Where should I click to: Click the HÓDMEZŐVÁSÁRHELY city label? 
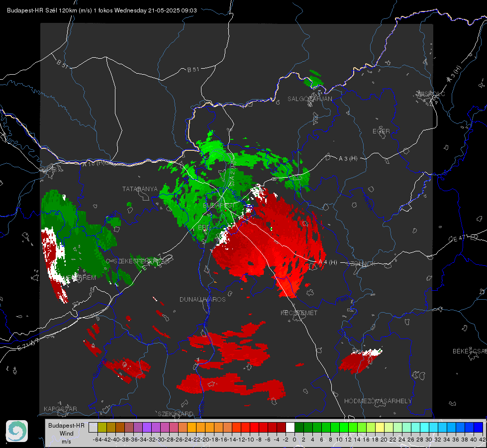pyautogui.click(x=378, y=401)
